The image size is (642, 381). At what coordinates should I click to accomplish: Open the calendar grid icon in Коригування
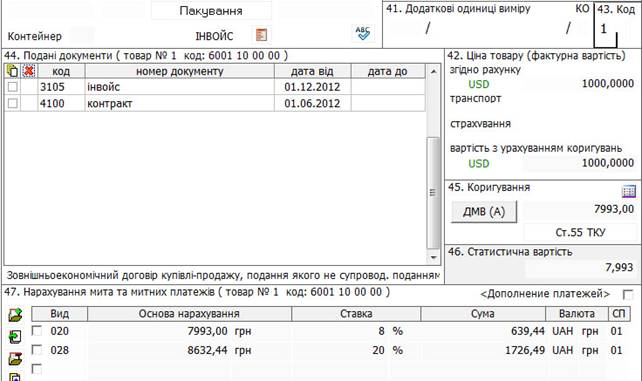coord(628,191)
